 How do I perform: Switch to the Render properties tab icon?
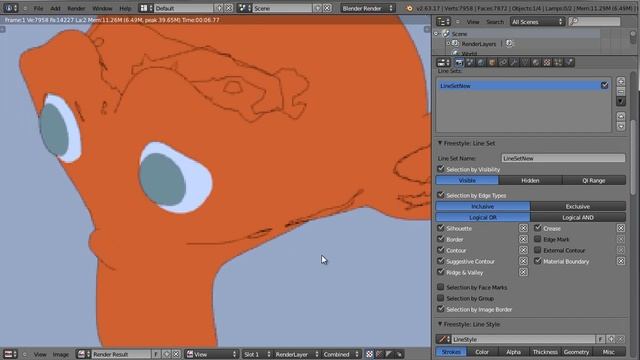tap(459, 62)
